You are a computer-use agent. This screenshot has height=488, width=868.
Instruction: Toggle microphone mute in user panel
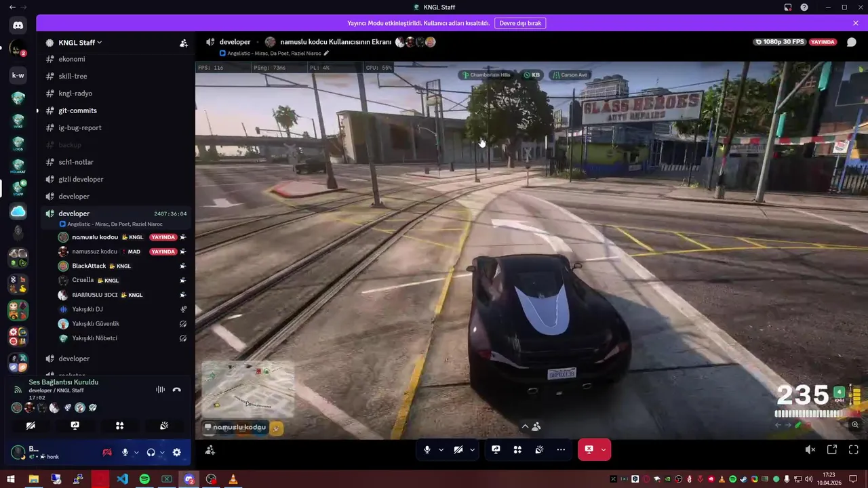[125, 452]
